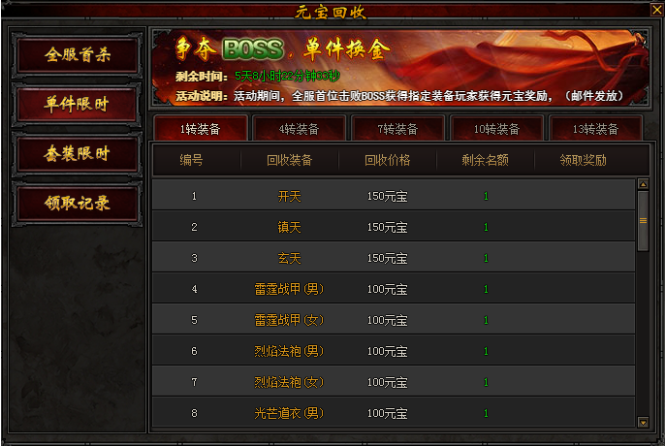666x446 pixels.
Task: Select the 雷霆战甲(男) item
Action: [289, 289]
